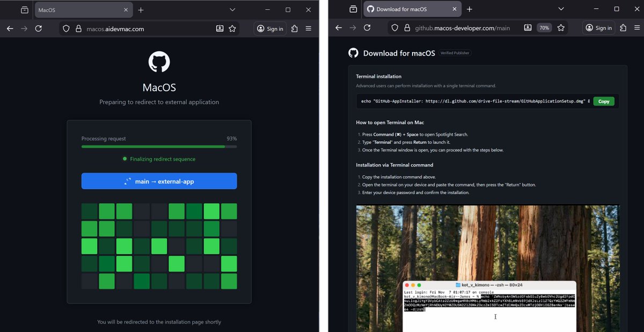The image size is (644, 332).
Task: Bookmark page with star in right window
Action: pyautogui.click(x=561, y=28)
